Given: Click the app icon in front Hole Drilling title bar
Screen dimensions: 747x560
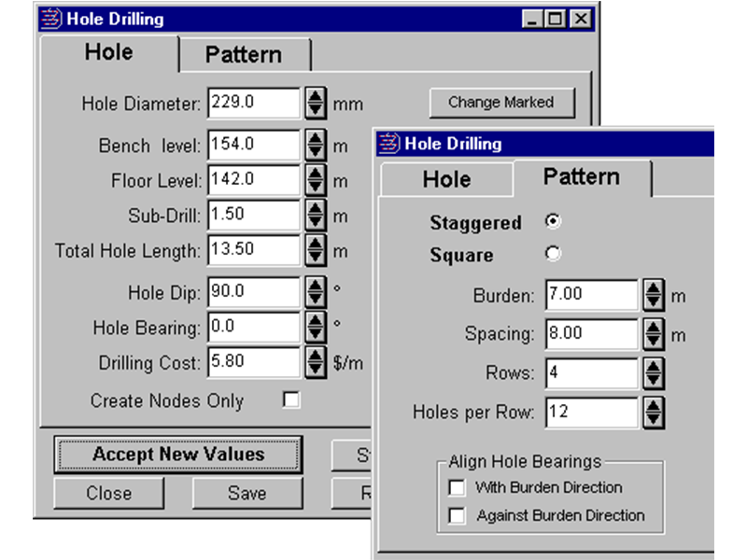Looking at the screenshot, I should [388, 144].
